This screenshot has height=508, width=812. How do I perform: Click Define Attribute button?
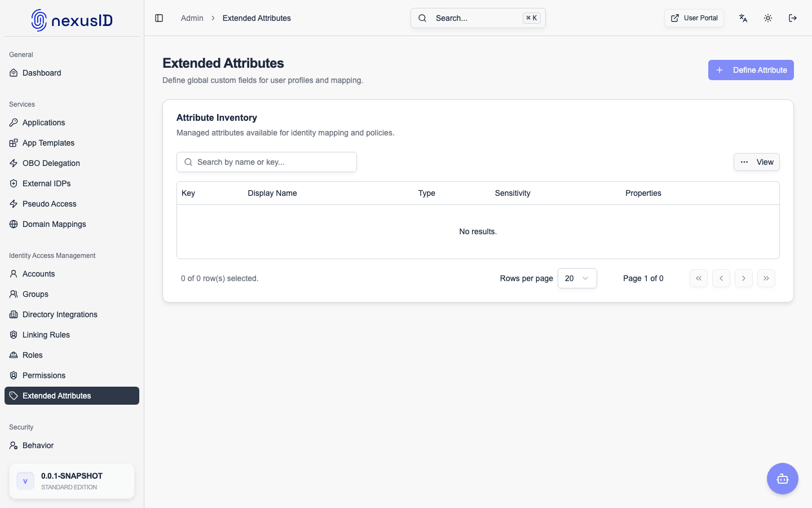click(x=751, y=70)
